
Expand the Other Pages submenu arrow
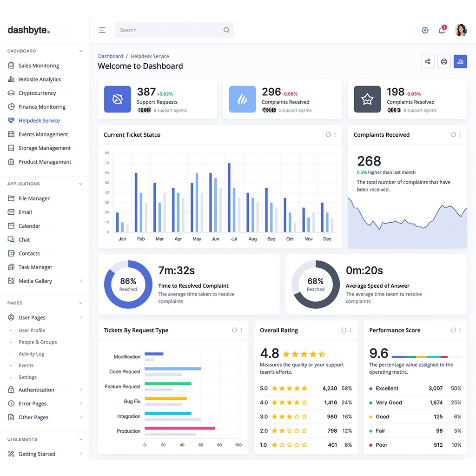(x=81, y=417)
